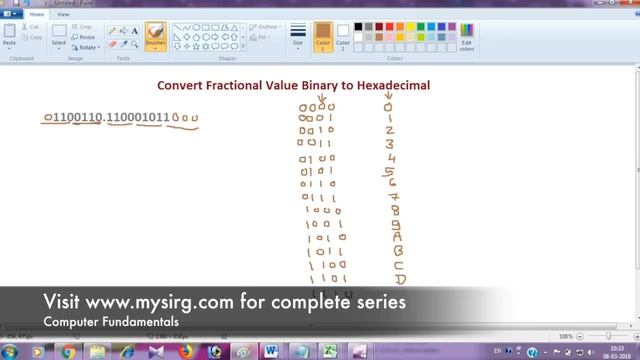Screen dimensions: 640x360
Task: Open the Paint file menu button
Action: [x=10, y=14]
